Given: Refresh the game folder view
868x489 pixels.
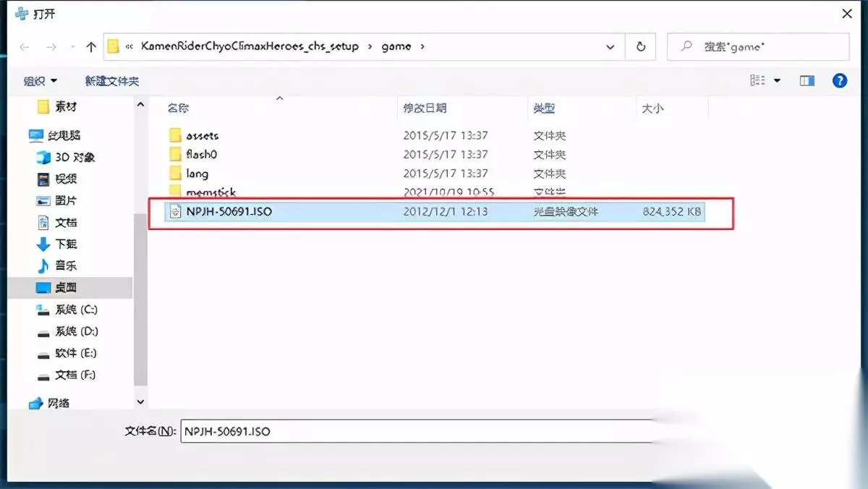Looking at the screenshot, I should tap(641, 46).
